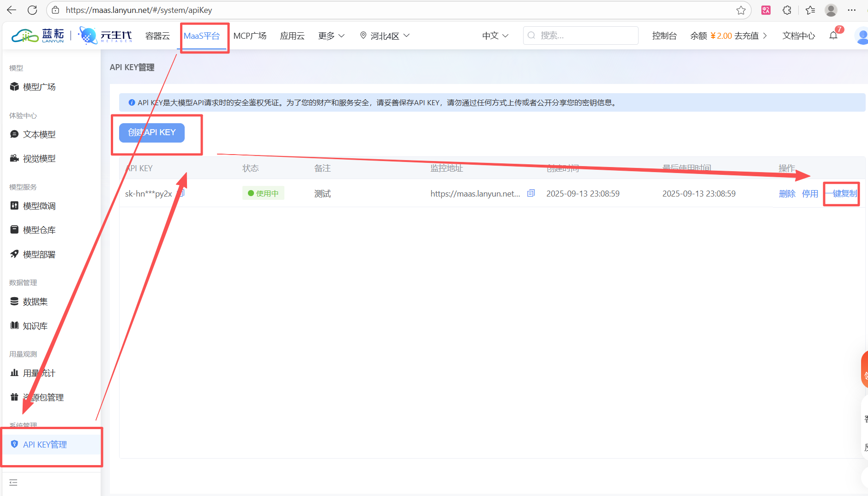Click 一键复制 to copy the key
Viewport: 868px width, 496px height.
coord(841,193)
